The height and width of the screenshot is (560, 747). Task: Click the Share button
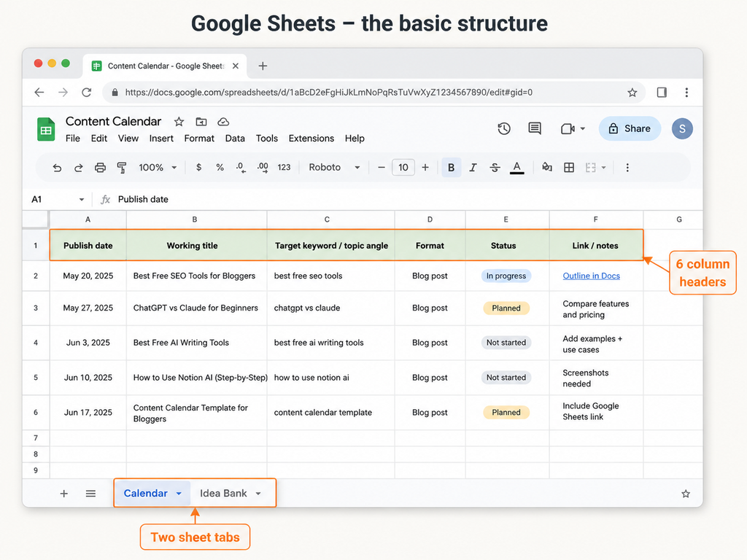[x=630, y=128]
